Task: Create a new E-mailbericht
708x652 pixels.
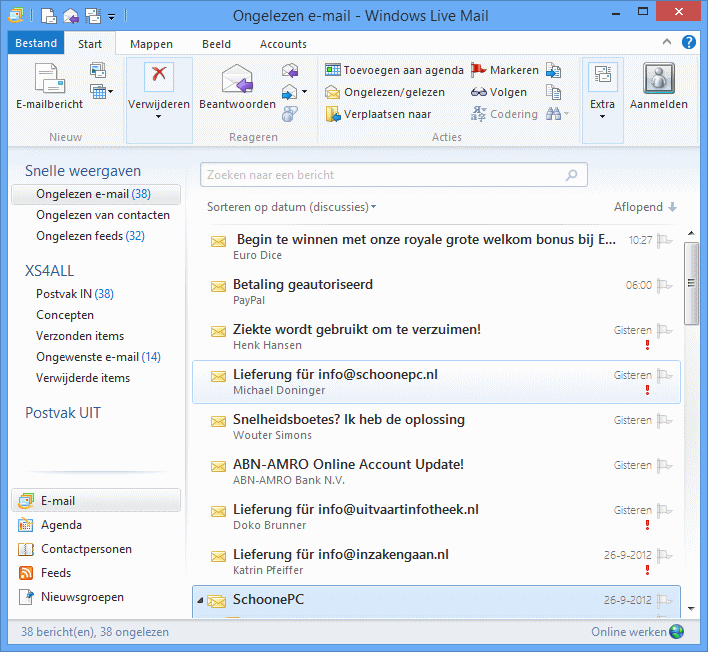Action: [49, 85]
